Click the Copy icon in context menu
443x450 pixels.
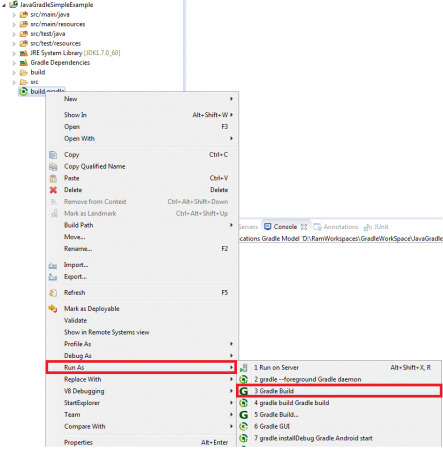point(53,155)
